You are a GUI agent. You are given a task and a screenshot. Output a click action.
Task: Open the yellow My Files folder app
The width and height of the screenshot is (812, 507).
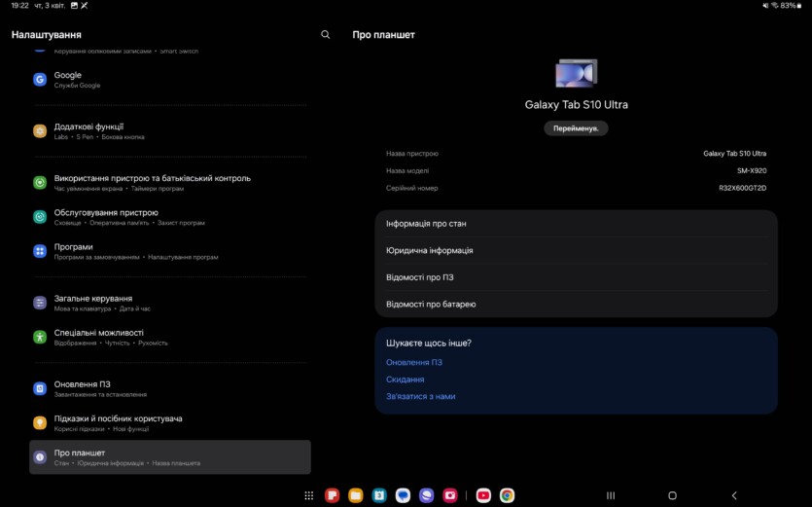click(356, 495)
